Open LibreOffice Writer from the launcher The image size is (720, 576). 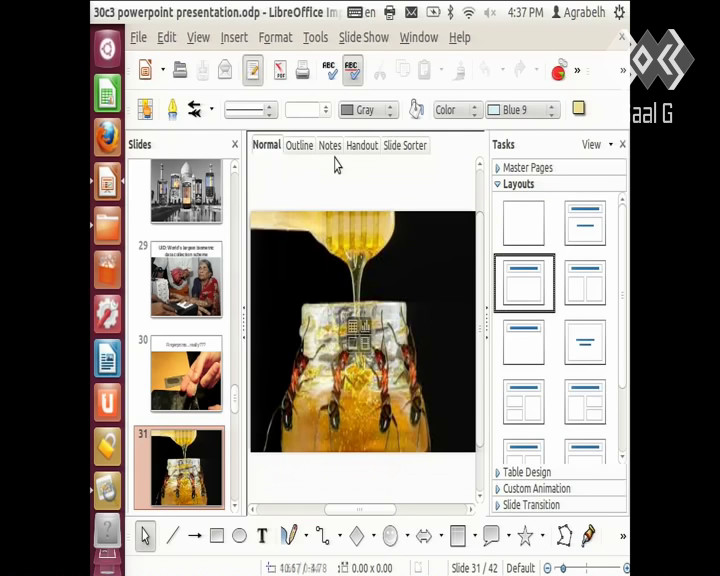(x=107, y=358)
